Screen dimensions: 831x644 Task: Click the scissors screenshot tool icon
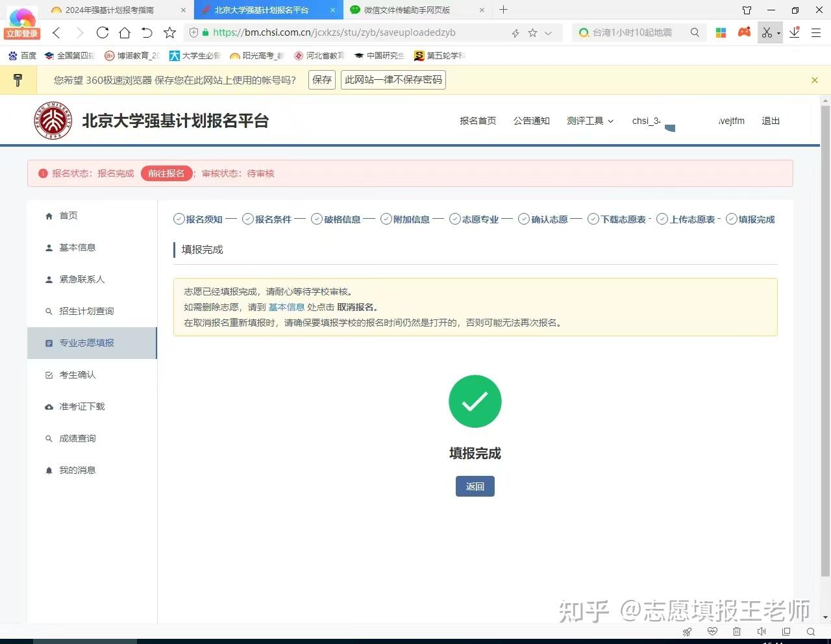point(767,32)
